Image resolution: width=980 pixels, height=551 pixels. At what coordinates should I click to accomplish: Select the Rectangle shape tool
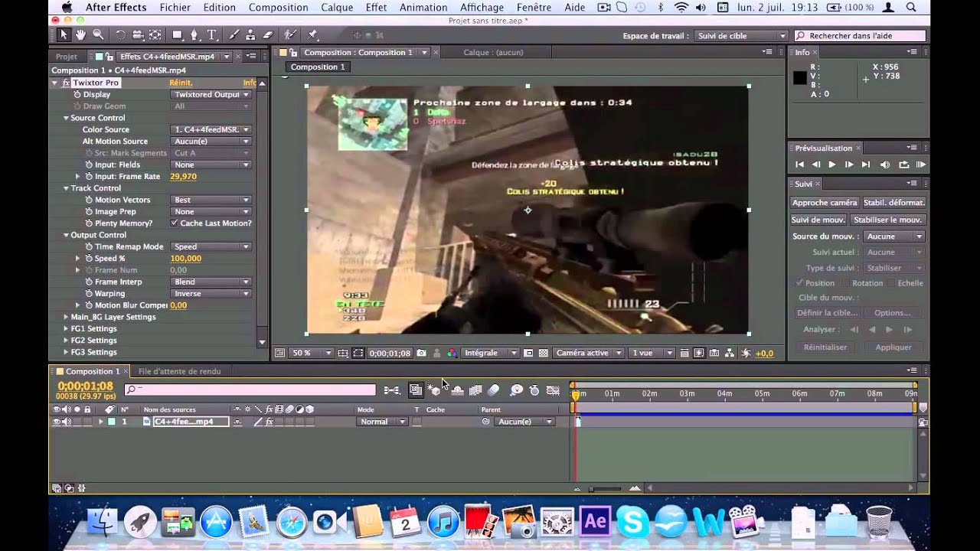pyautogui.click(x=178, y=34)
